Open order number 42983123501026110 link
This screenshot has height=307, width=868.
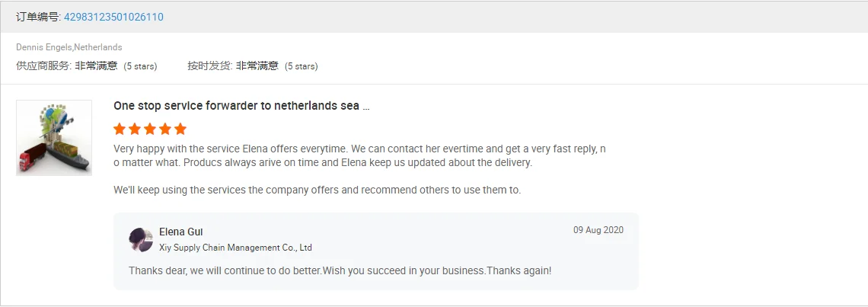[113, 17]
